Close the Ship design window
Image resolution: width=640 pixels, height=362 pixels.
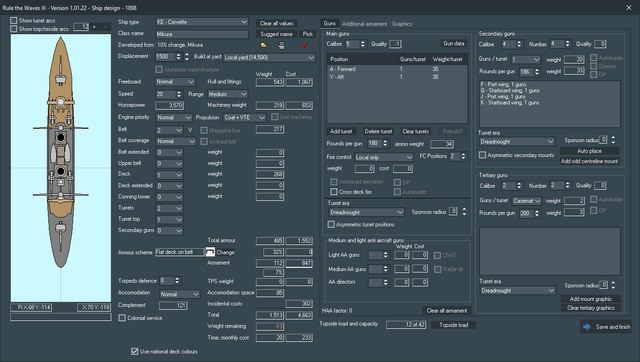(x=629, y=7)
